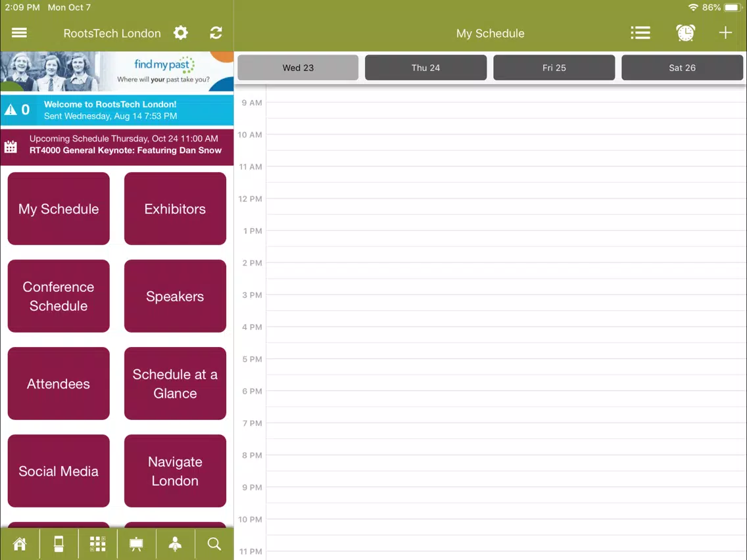Viewport: 747px width, 560px height.
Task: Open the Conference Schedule tile
Action: pyautogui.click(x=59, y=296)
